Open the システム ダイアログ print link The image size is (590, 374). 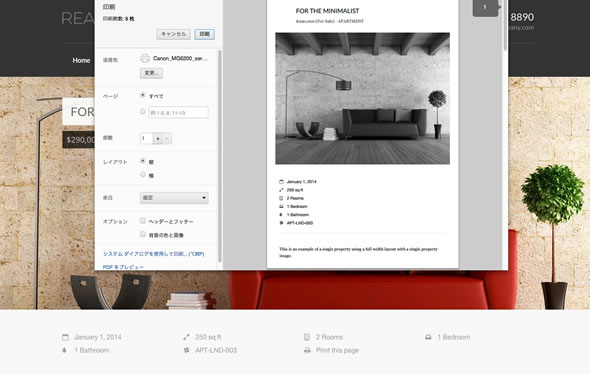tap(154, 254)
